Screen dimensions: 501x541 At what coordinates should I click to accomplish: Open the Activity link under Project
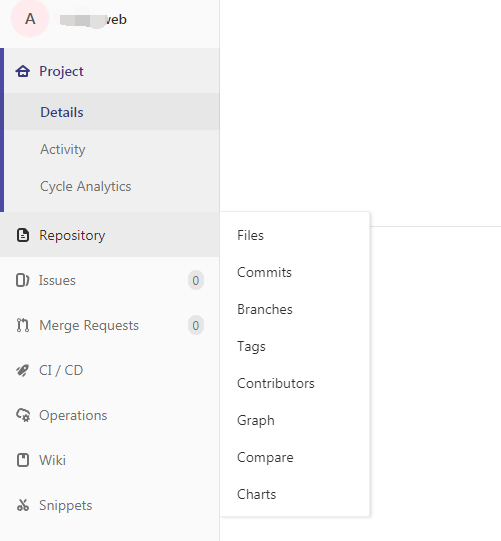coord(62,149)
